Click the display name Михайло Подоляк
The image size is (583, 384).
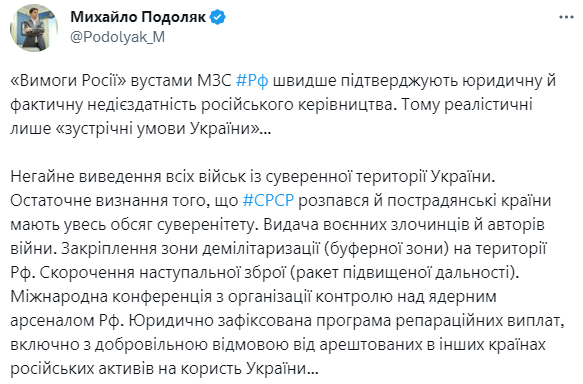[138, 17]
